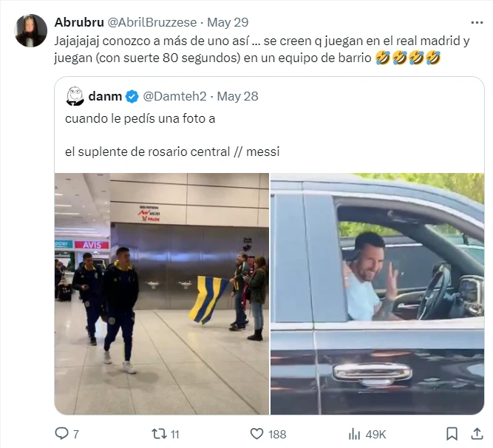Open the airport photo with yellow-blue flag
The image size is (493, 448).
[162, 293]
